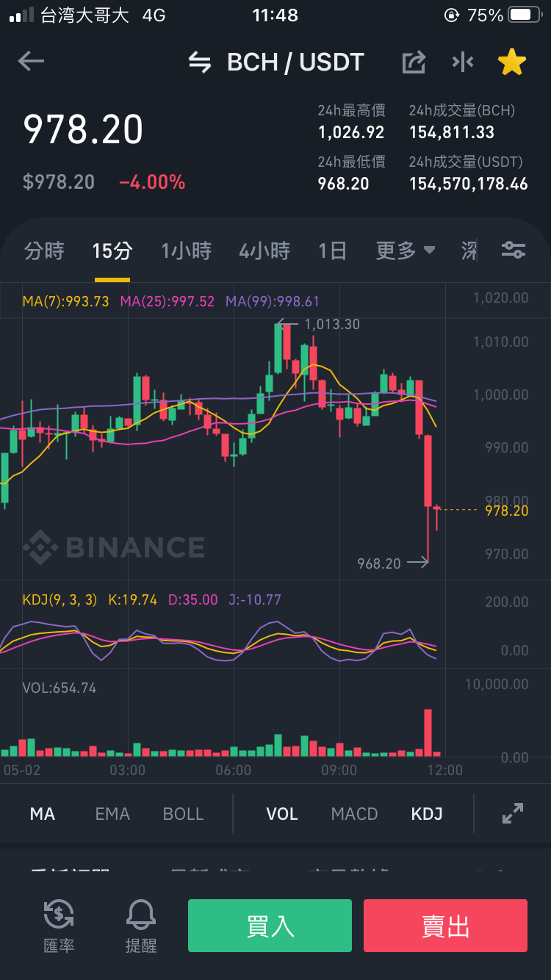Tap the 提醒 alert bell
This screenshot has width=551, height=980.
pos(141,926)
